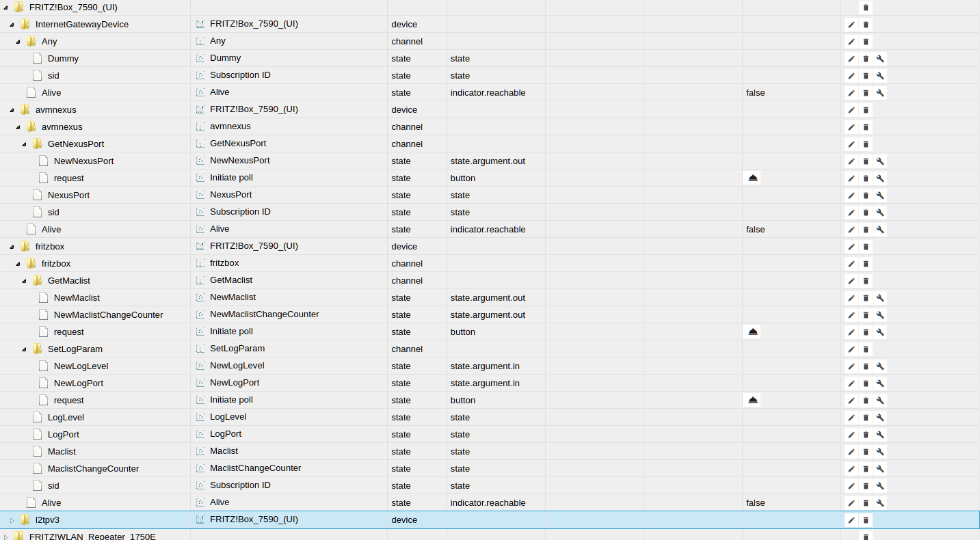980x540 pixels.
Task: Click the name cell 'MaclistChangeCounter'
Action: point(255,468)
